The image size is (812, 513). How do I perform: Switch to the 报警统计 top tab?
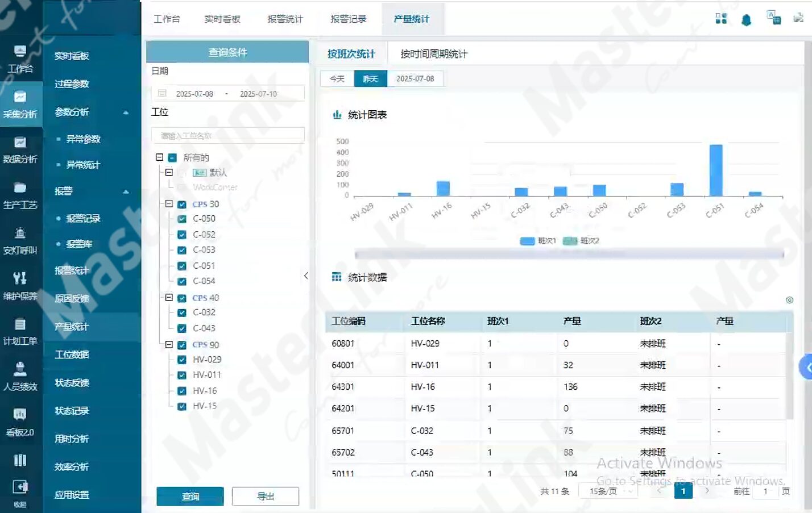point(285,19)
